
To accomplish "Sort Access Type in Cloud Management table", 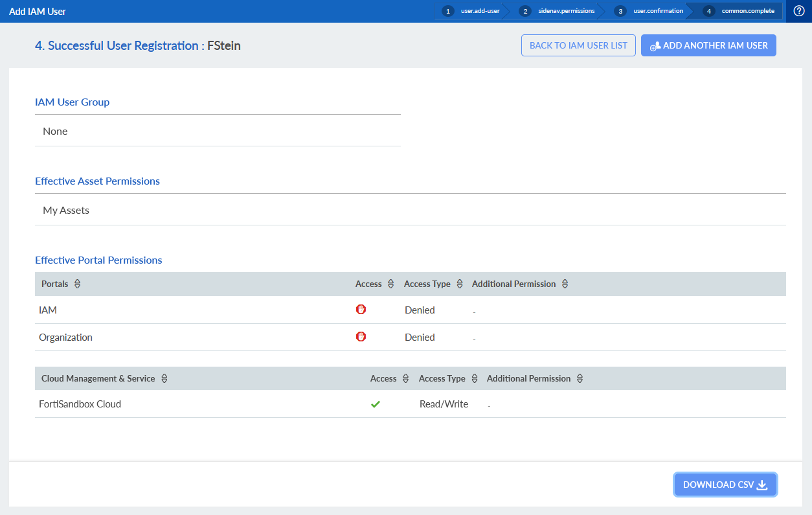I will pyautogui.click(x=475, y=378).
